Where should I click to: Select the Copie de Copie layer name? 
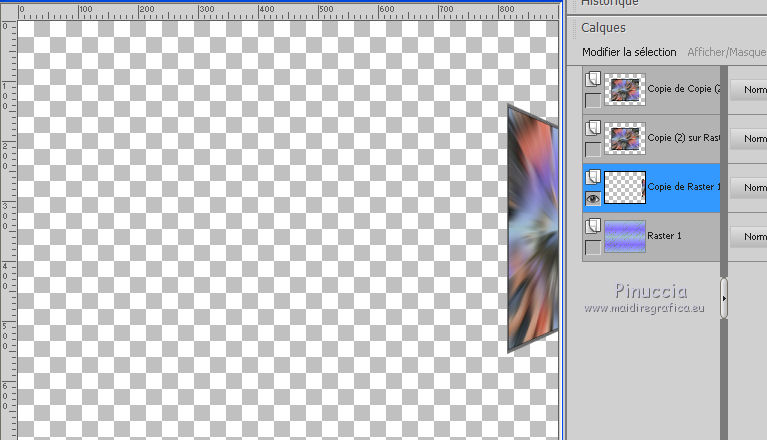tap(684, 89)
